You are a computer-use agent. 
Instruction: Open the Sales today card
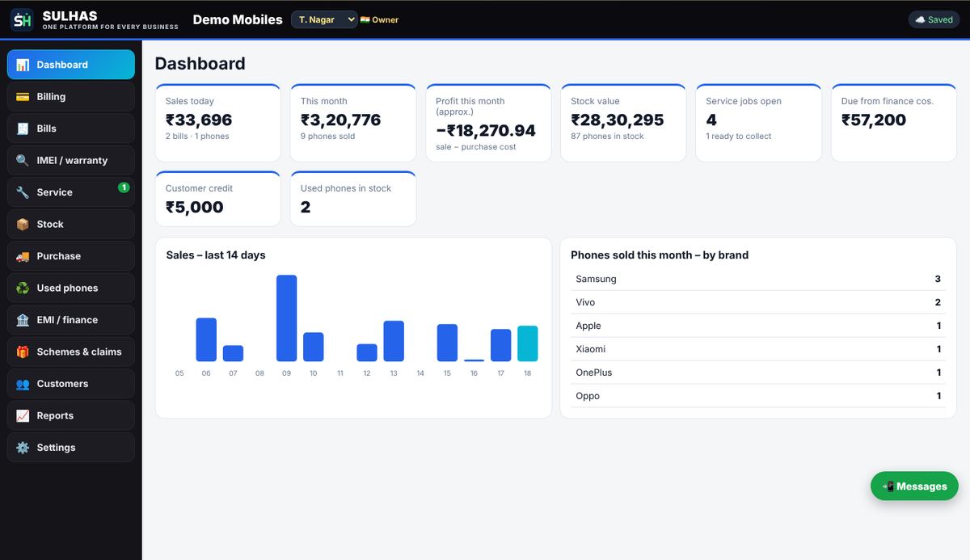pyautogui.click(x=217, y=123)
